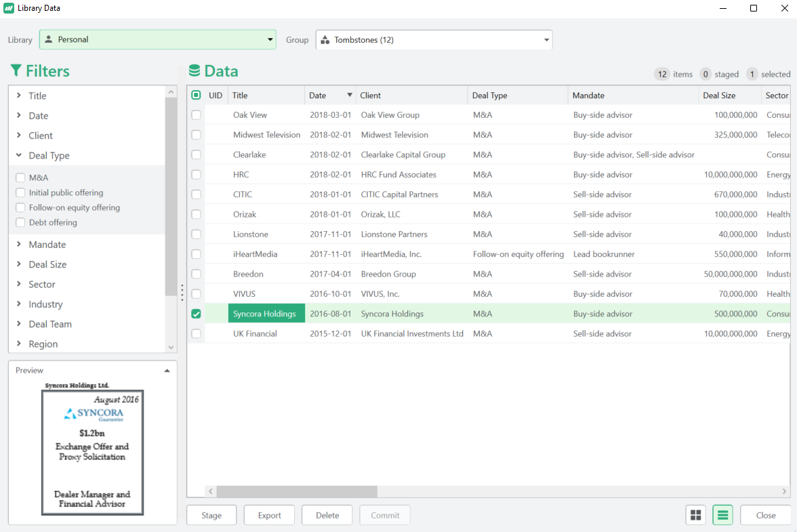Click the Date column sort arrow
This screenshot has width=797, height=532.
click(x=350, y=96)
